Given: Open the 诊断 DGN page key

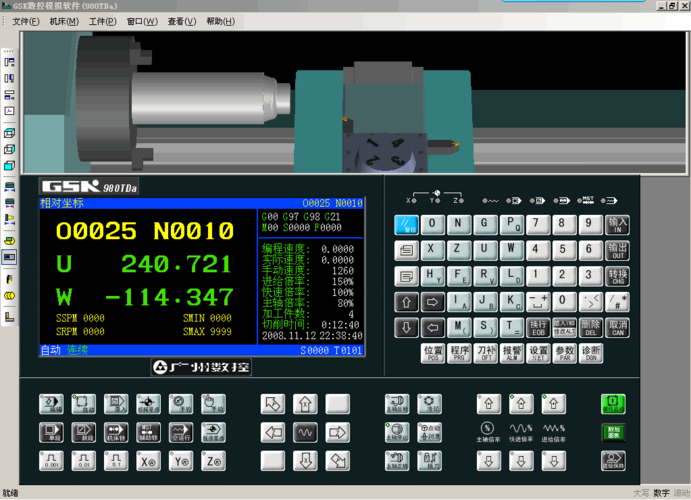Looking at the screenshot, I should pos(591,353).
